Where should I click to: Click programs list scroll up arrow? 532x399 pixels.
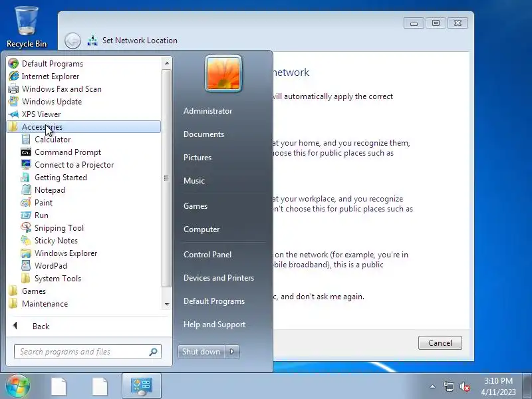click(x=167, y=63)
